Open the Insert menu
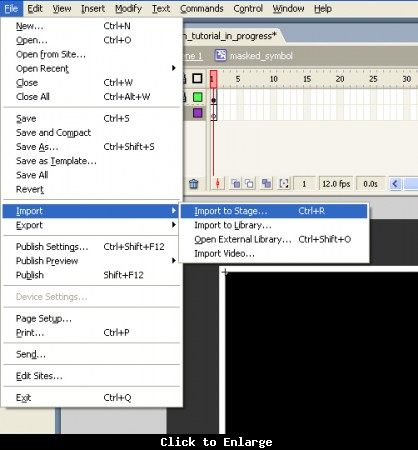The height and width of the screenshot is (450, 418). pos(93,8)
